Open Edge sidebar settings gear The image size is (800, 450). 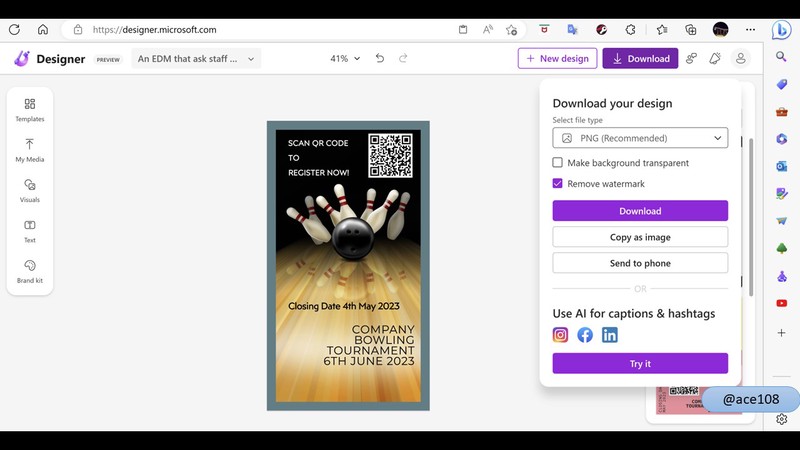pos(781,419)
